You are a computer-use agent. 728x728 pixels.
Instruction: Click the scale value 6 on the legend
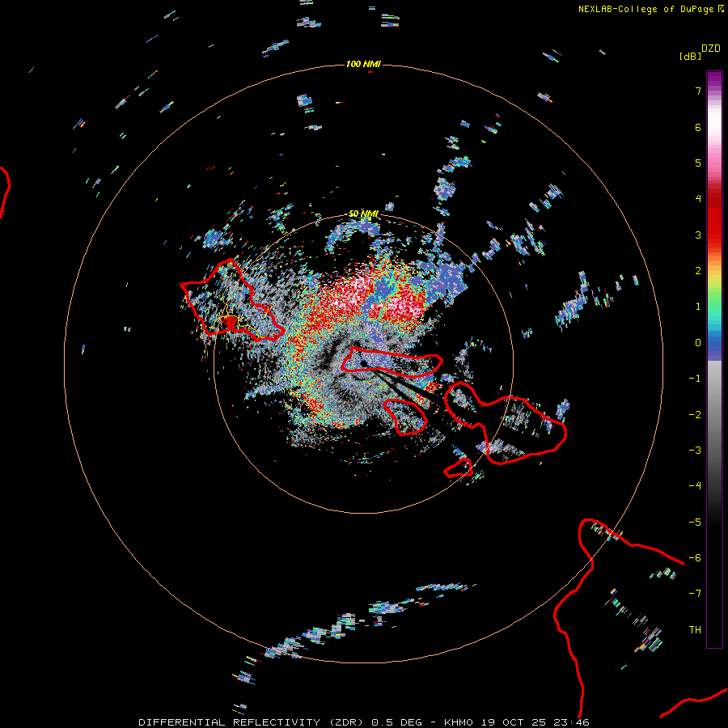point(698,127)
